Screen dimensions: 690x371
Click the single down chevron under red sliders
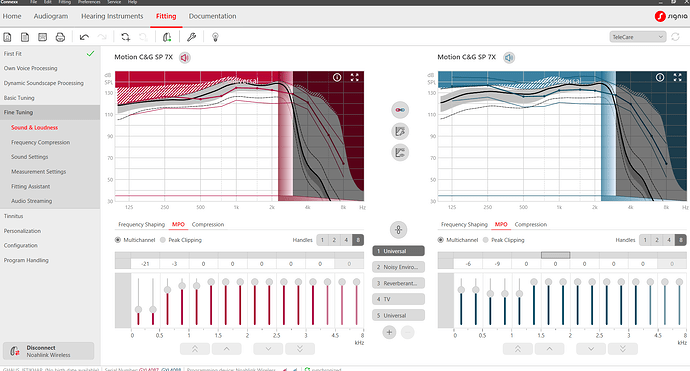(x=268, y=349)
